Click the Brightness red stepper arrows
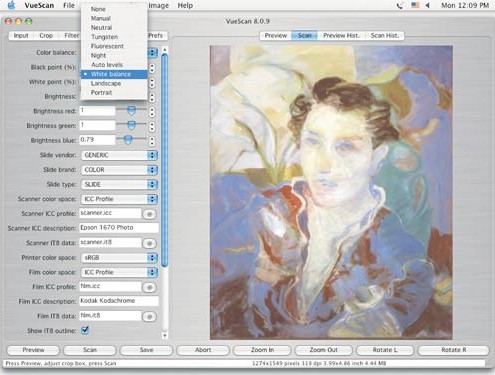This screenshot has width=495, height=375. (152, 111)
